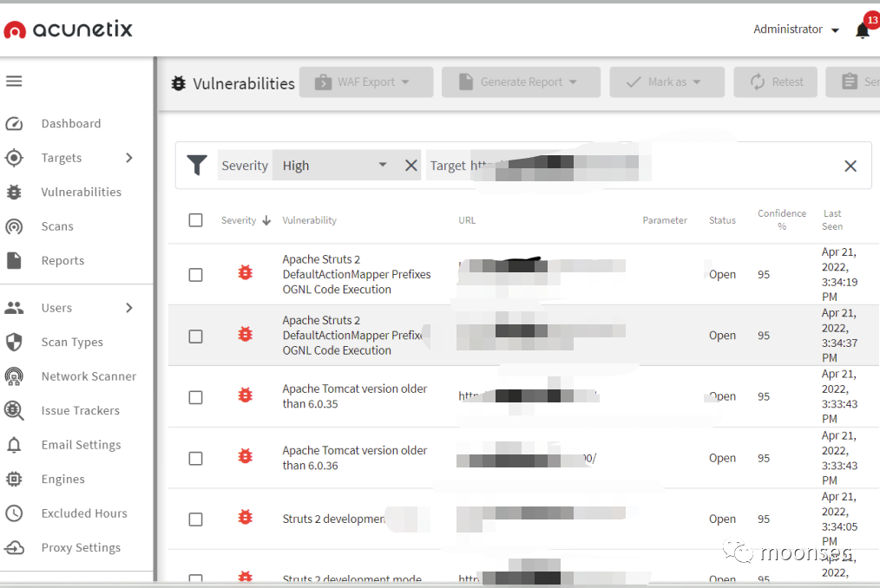Sort by Last Seen column header

832,220
